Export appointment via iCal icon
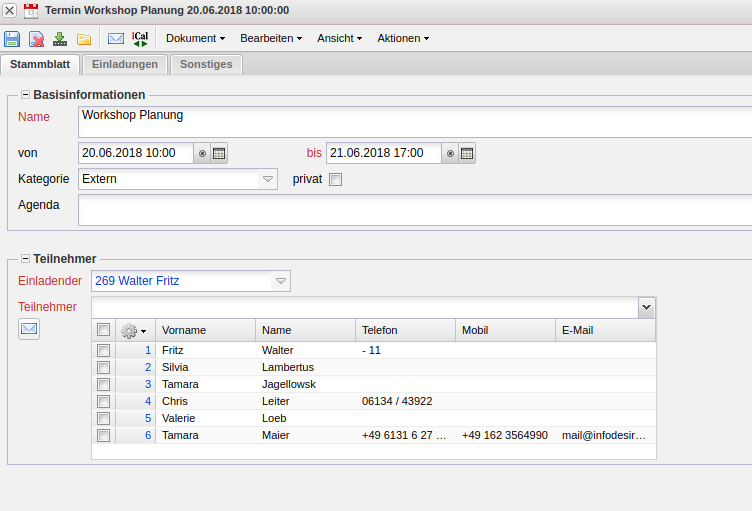This screenshot has height=511, width=752. click(140, 39)
